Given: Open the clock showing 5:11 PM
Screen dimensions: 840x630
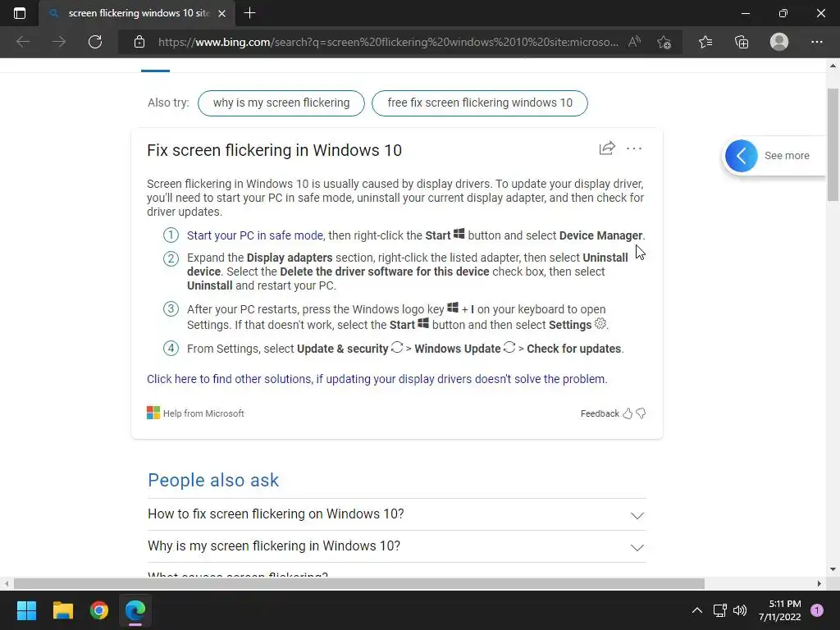Looking at the screenshot, I should coord(780,610).
